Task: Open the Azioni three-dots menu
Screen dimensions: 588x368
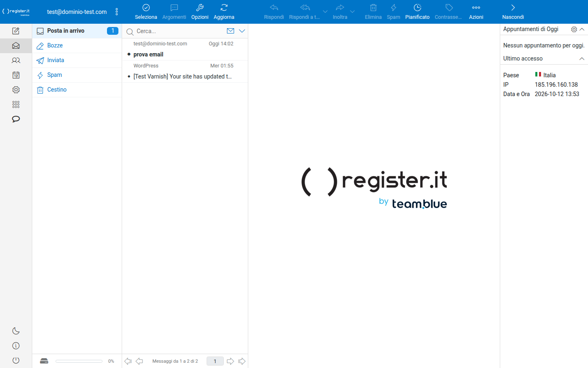Action: pos(476,12)
